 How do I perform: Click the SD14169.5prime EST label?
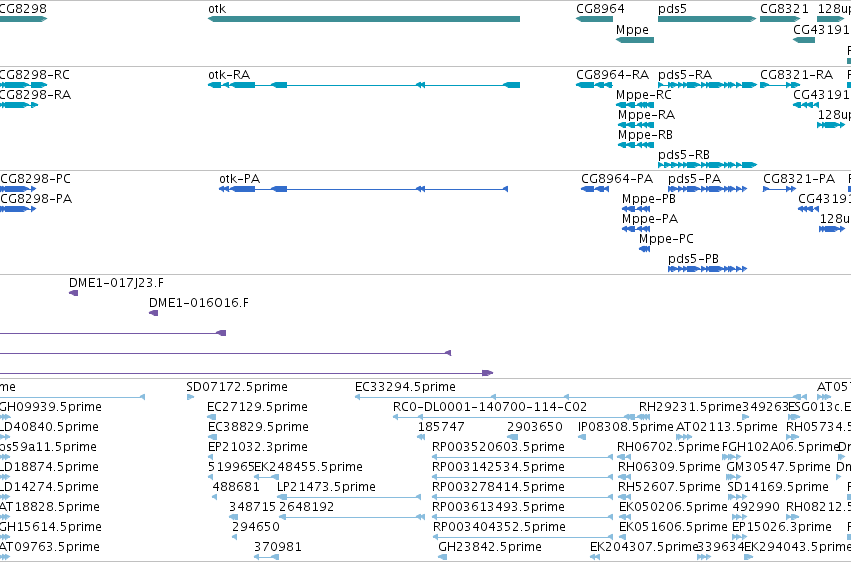[778, 488]
